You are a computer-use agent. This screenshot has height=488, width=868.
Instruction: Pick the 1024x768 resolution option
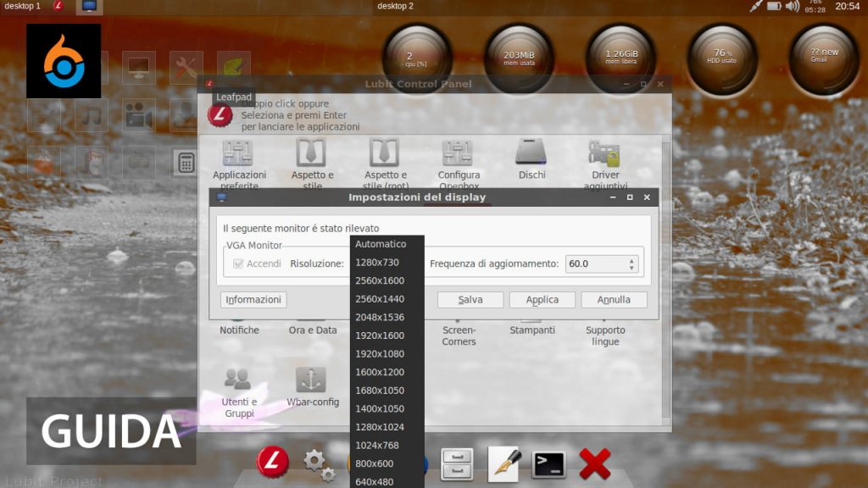click(x=379, y=446)
